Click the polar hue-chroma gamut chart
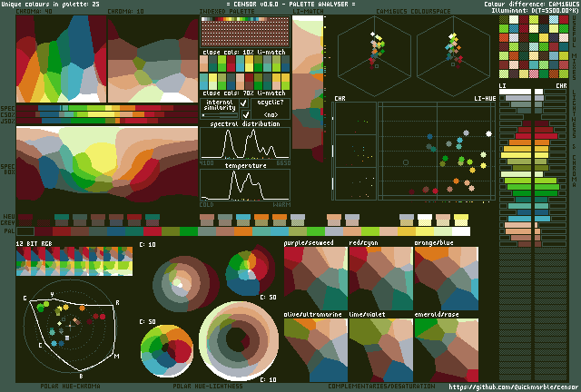 71,326
